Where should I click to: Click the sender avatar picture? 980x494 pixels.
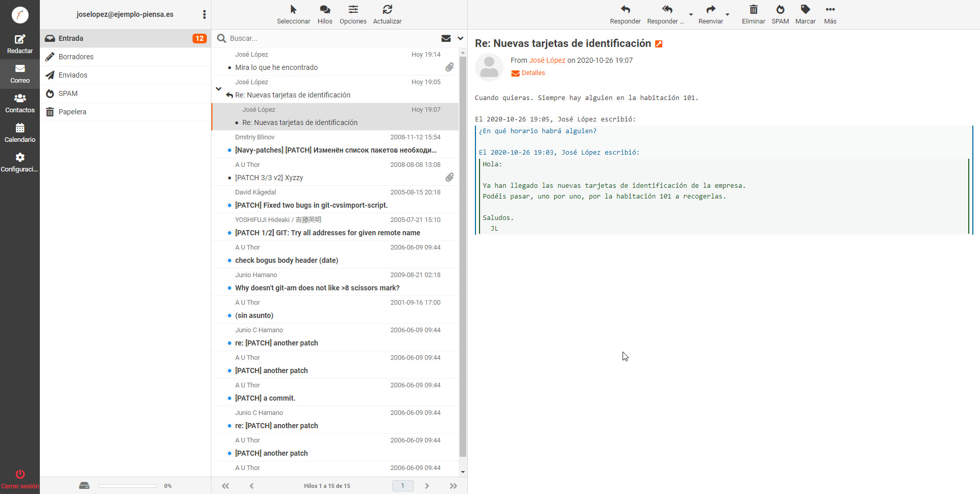tap(489, 67)
